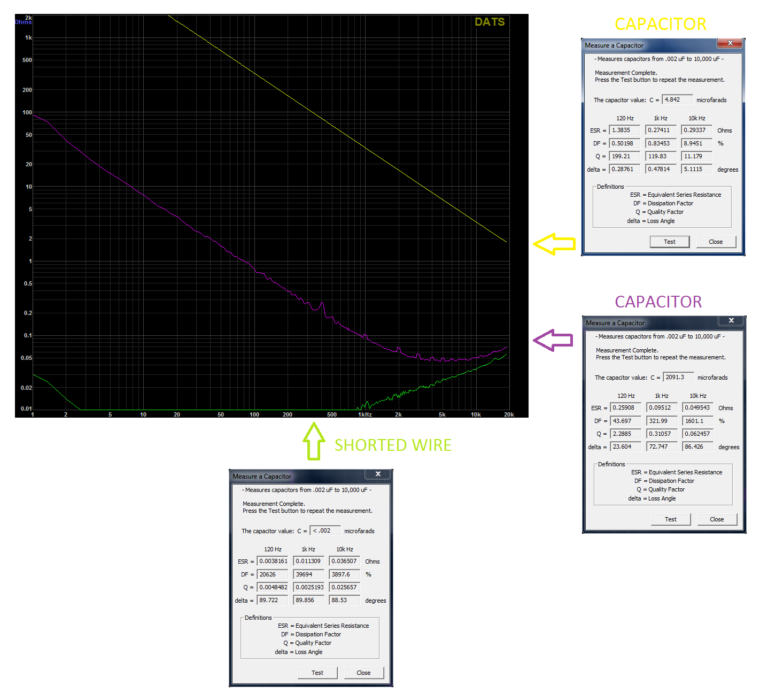Viewport: 760px width, 700px height.
Task: Click the DF field reading 8.9451
Action: tap(697, 143)
